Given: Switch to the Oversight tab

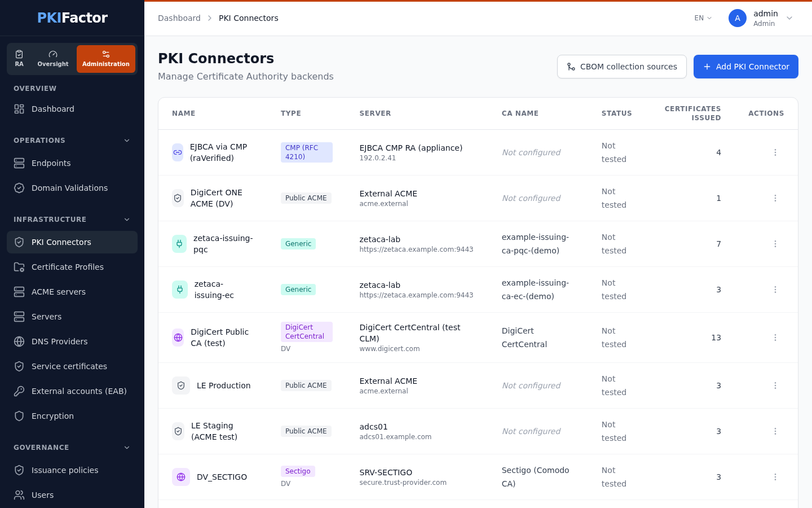Looking at the screenshot, I should pos(53,59).
